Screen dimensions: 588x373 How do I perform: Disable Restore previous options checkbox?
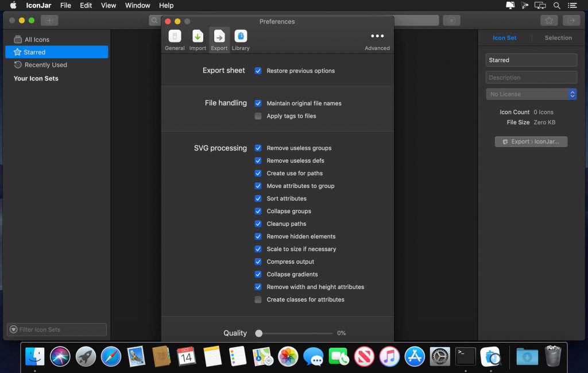click(258, 71)
